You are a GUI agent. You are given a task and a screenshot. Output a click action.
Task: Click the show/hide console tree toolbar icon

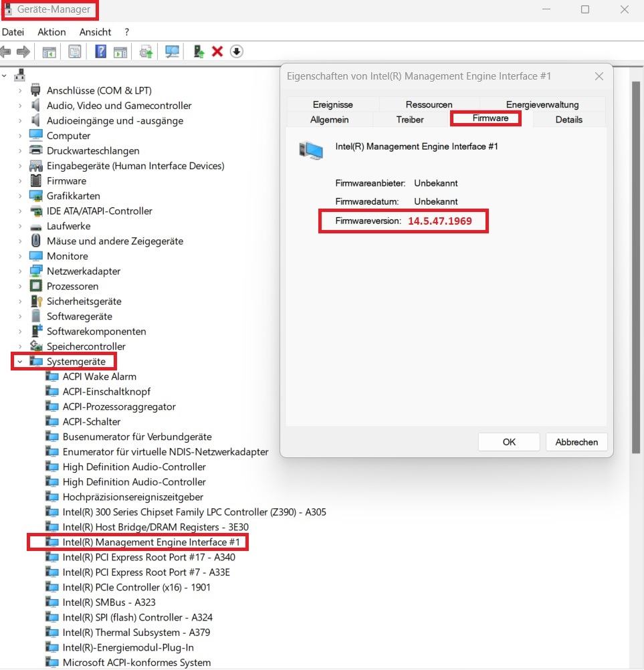49,52
